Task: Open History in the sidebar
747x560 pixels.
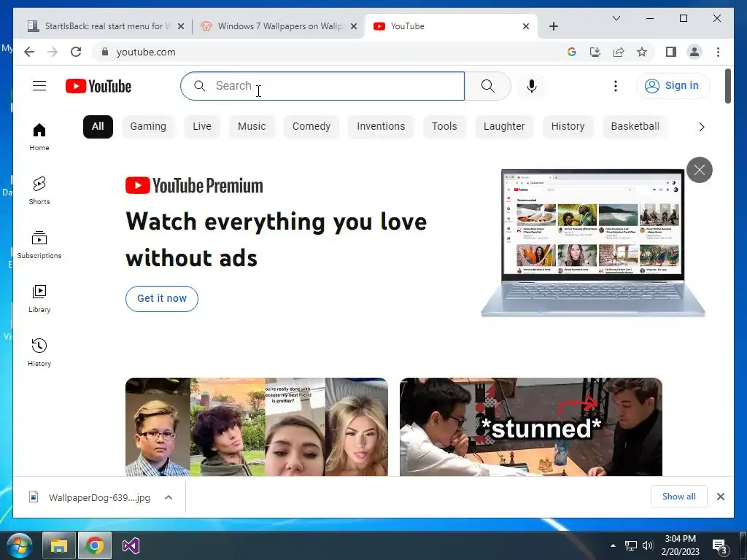Action: [x=39, y=353]
